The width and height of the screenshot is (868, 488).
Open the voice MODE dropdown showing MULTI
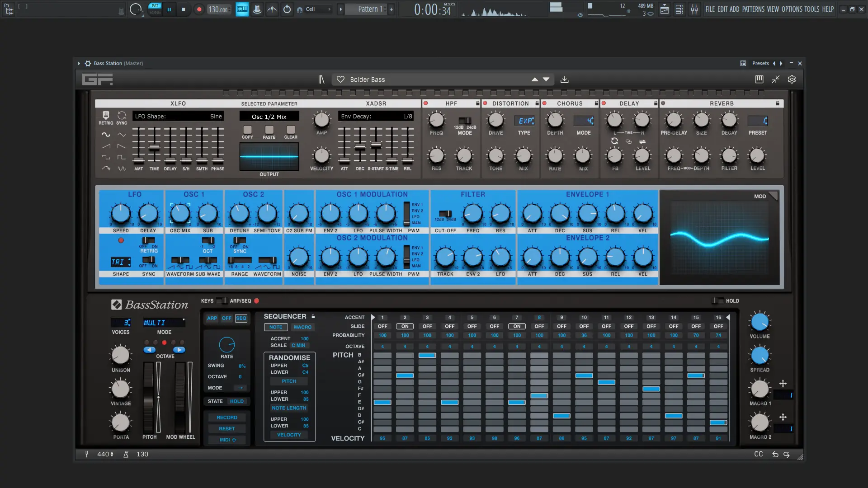point(164,323)
